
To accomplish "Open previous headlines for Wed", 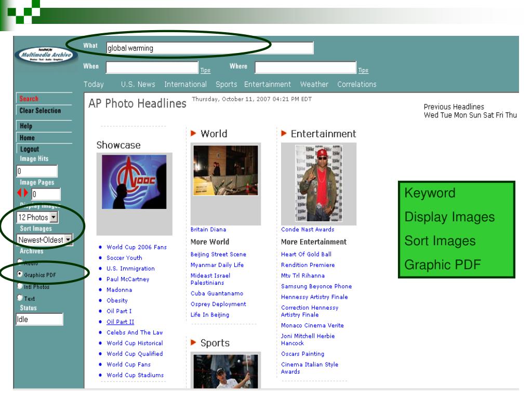I will click(431, 115).
